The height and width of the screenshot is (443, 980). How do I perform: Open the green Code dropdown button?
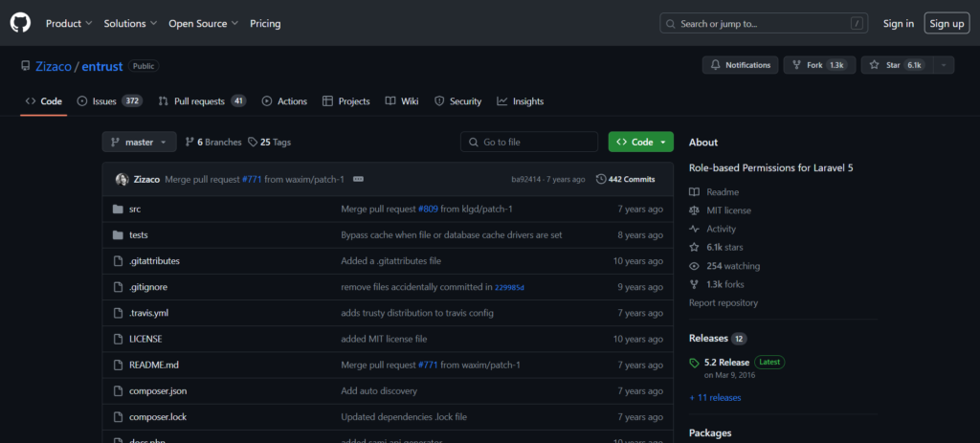[640, 142]
